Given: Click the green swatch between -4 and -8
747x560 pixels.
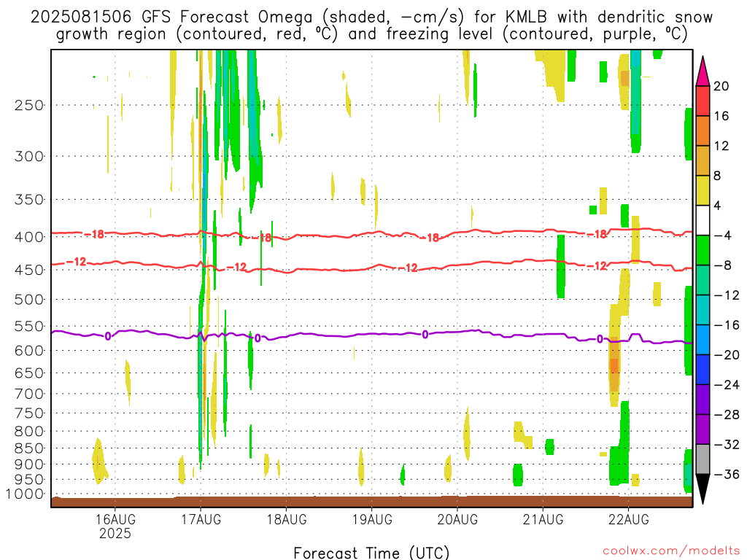Looking at the screenshot, I should click(x=703, y=250).
